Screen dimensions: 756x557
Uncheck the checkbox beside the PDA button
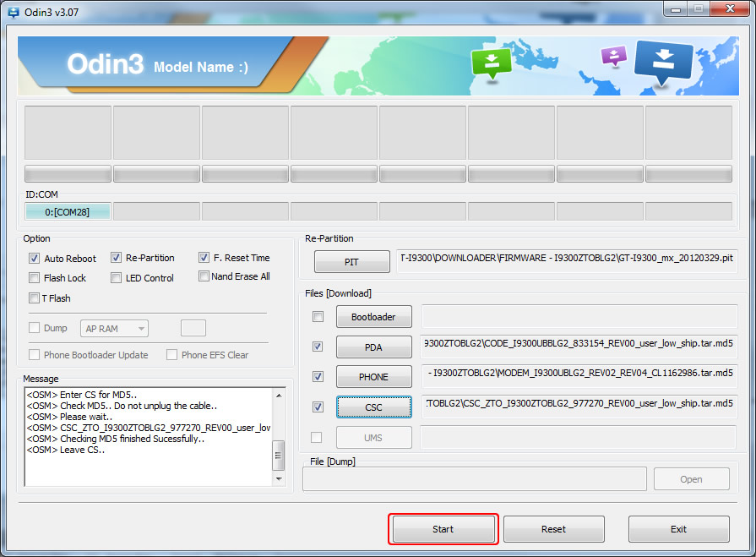pos(318,347)
